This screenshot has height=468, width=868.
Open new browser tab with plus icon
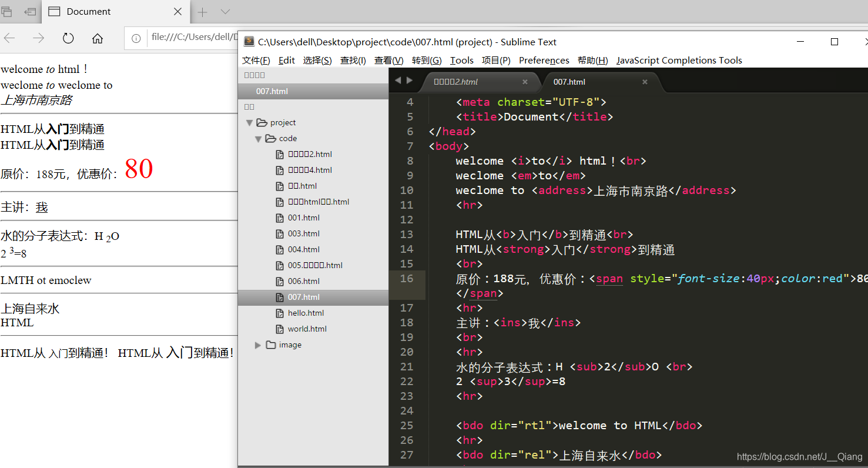[x=202, y=12]
